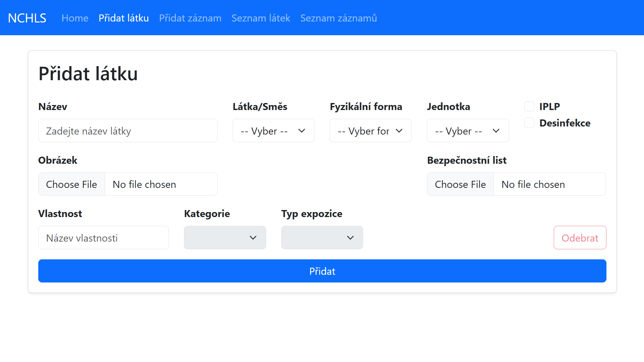Open the Seznam záznamů page
Viewport: 644px width, 362px height.
tap(338, 18)
